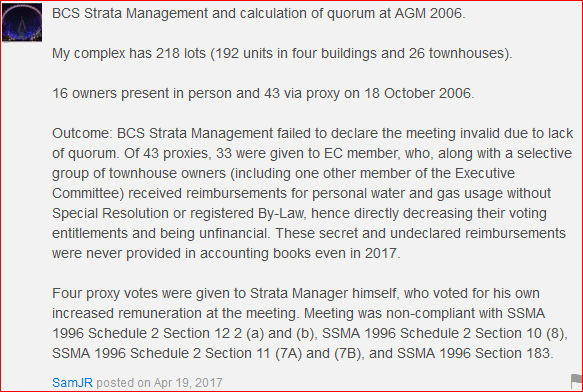Image resolution: width=583 pixels, height=392 pixels.
Task: Click the word 'Outcome:' in the post
Action: click(x=83, y=133)
